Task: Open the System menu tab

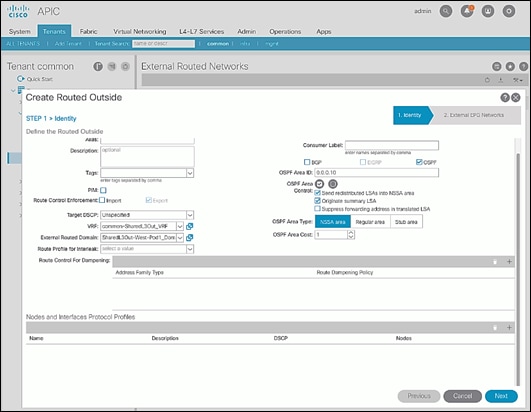Action: (20, 31)
